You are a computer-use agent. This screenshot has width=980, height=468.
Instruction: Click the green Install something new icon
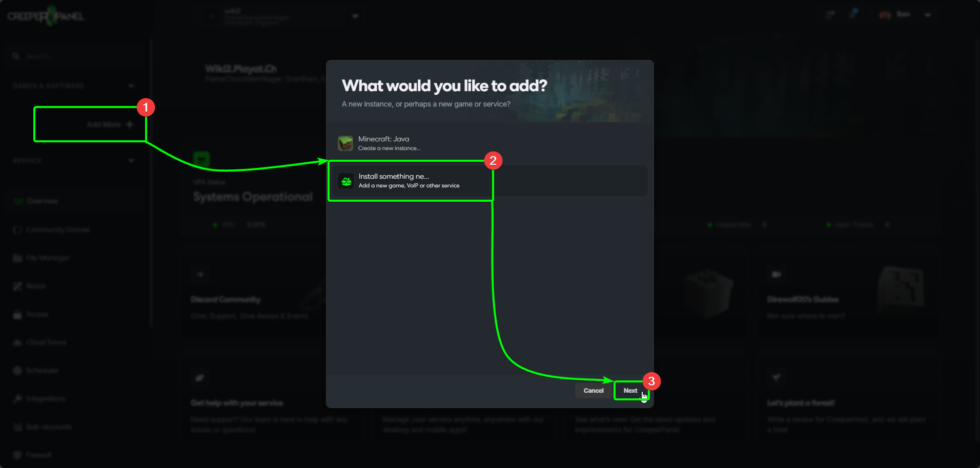(346, 181)
